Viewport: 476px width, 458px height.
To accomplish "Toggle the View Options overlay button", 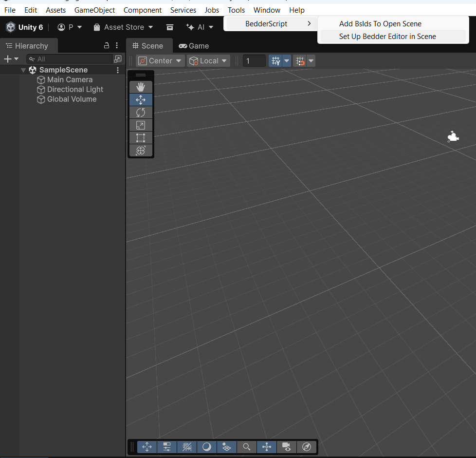I will (x=226, y=447).
